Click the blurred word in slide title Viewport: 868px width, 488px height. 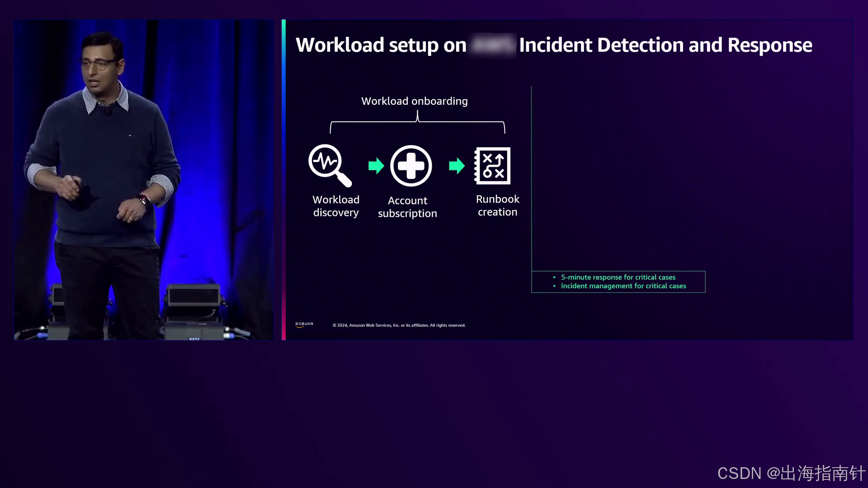[492, 45]
